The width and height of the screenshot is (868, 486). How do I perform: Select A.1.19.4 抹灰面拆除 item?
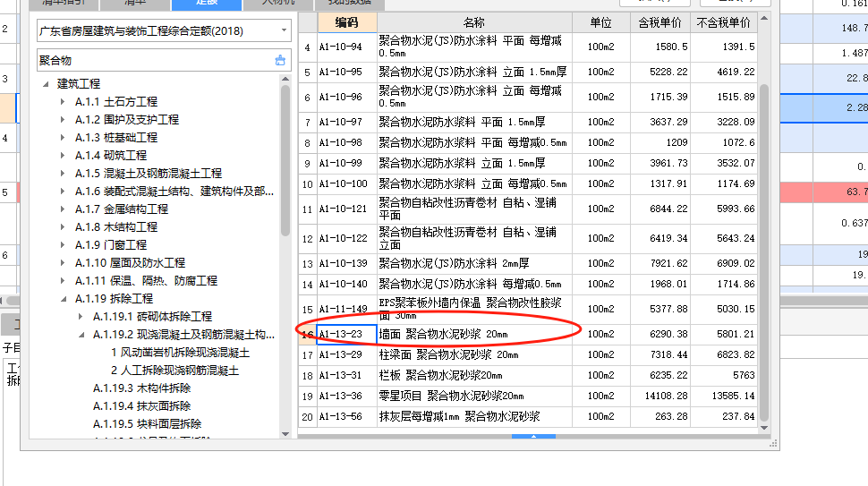141,405
